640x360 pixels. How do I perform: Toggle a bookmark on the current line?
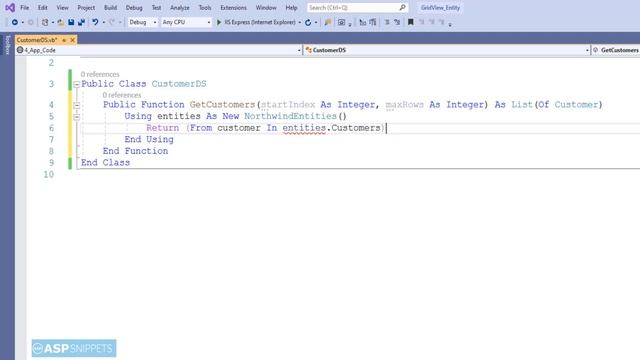pos(411,22)
